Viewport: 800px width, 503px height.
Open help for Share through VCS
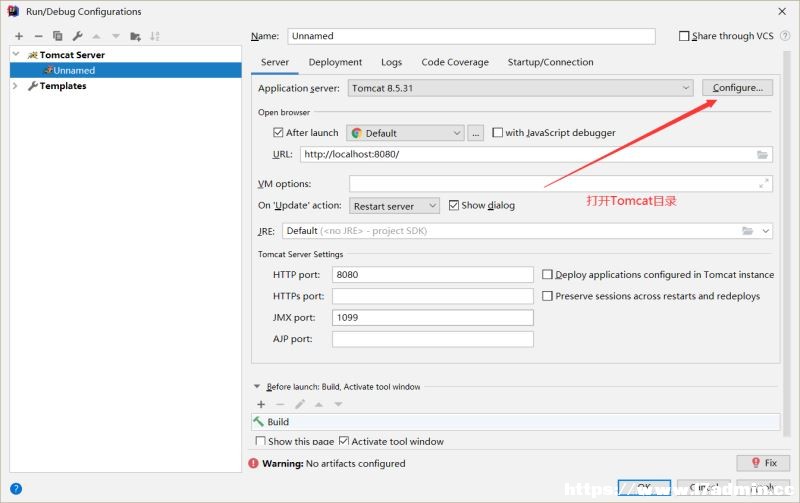785,36
